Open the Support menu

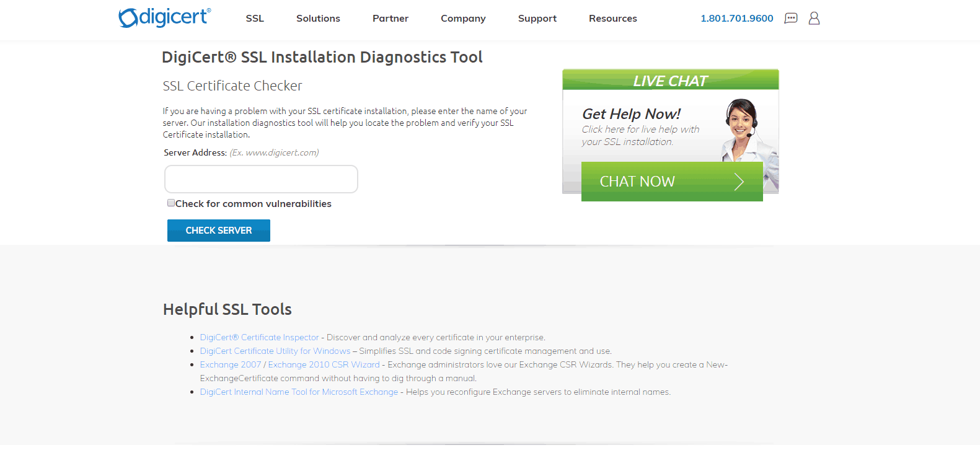pos(537,19)
